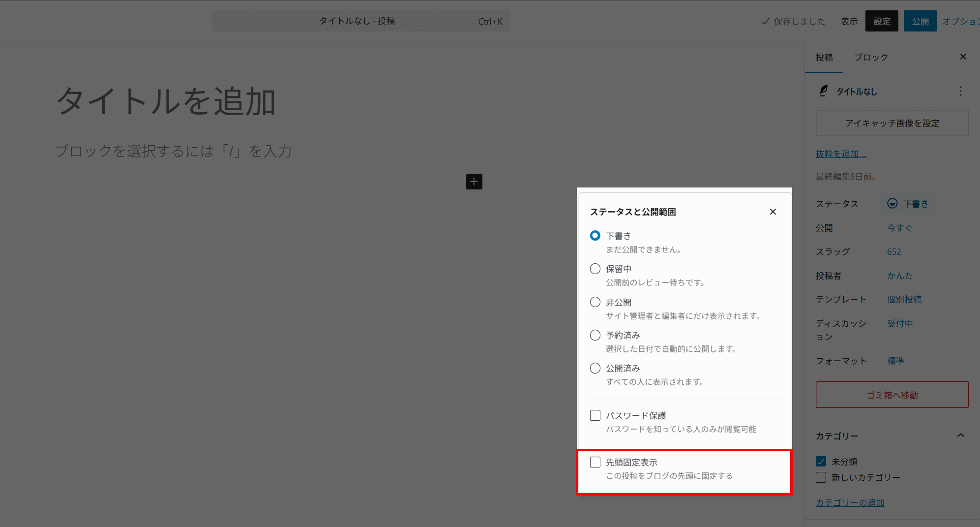The image size is (980, 527).
Task: Click the draft status circle icon beside 下書き
Action: (892, 204)
